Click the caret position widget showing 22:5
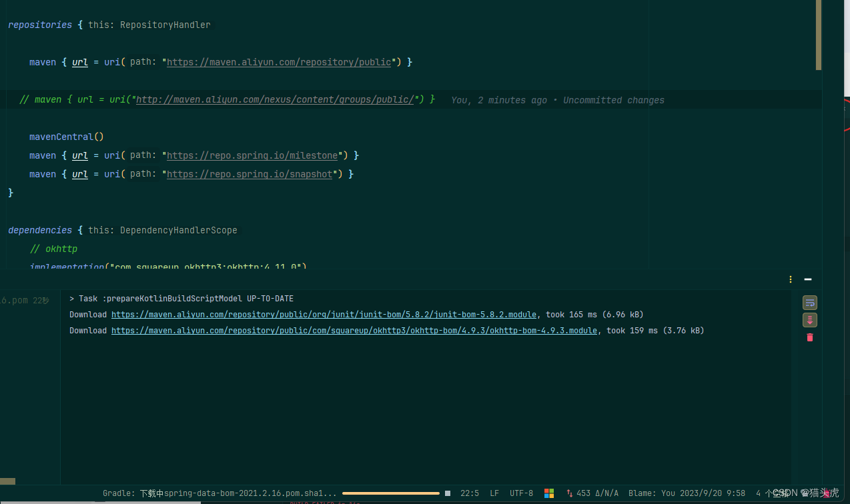 tap(470, 493)
